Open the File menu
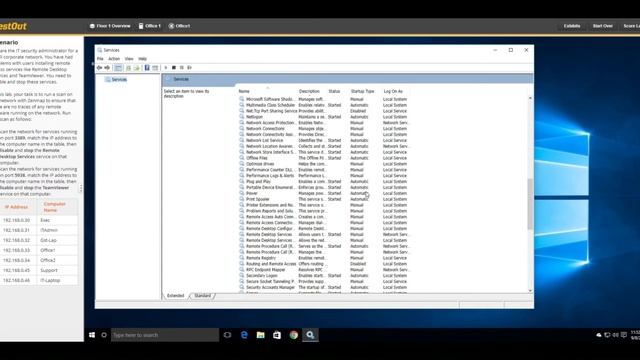Screen dimensions: 640x360 click(x=100, y=59)
